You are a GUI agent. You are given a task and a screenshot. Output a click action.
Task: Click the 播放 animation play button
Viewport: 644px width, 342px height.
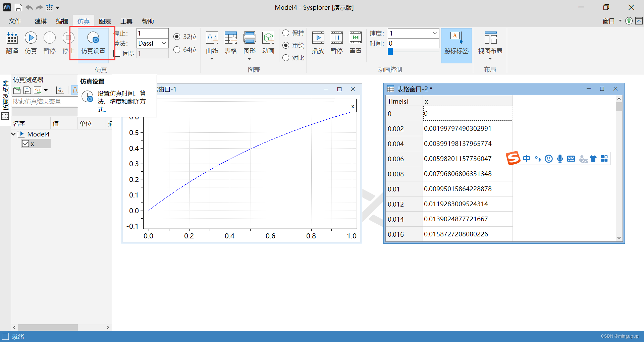coord(318,43)
